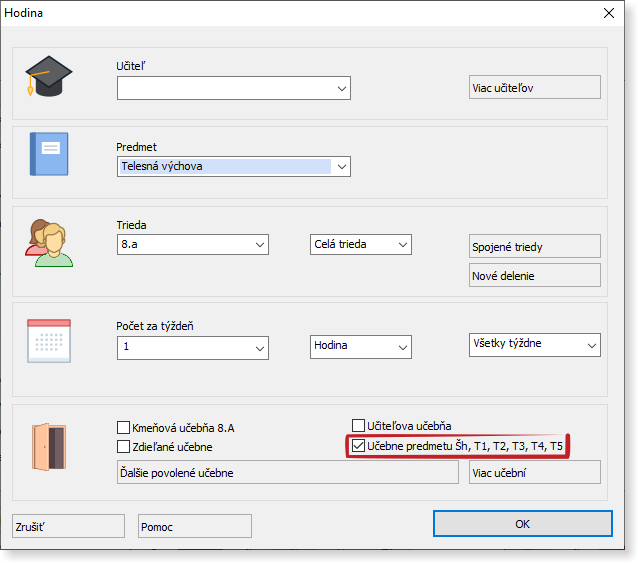Image resolution: width=638 pixels, height=563 pixels.
Task: Click the Spojené triedy button
Action: tap(535, 246)
